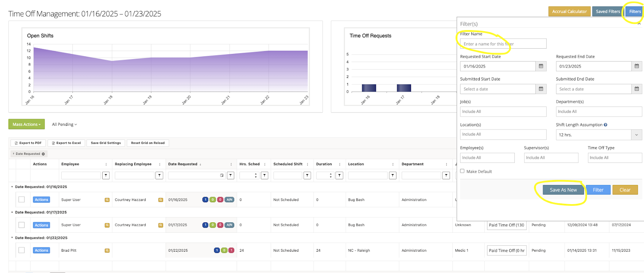Click the red badge in 01/22/2025 row
The height and width of the screenshot is (273, 644).
pyautogui.click(x=231, y=250)
